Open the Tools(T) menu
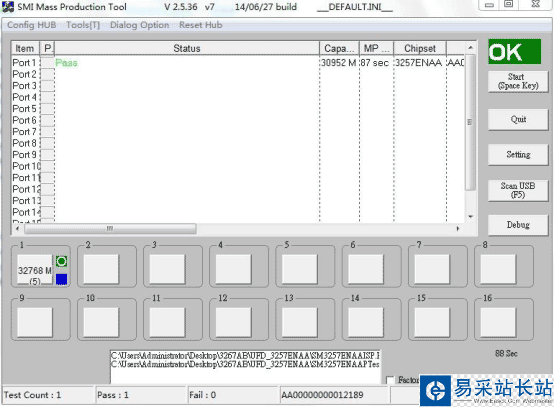 (x=83, y=25)
